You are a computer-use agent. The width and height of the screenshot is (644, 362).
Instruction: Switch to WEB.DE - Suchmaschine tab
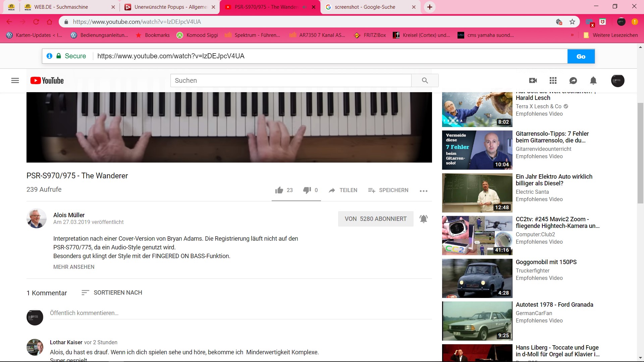[x=61, y=7]
